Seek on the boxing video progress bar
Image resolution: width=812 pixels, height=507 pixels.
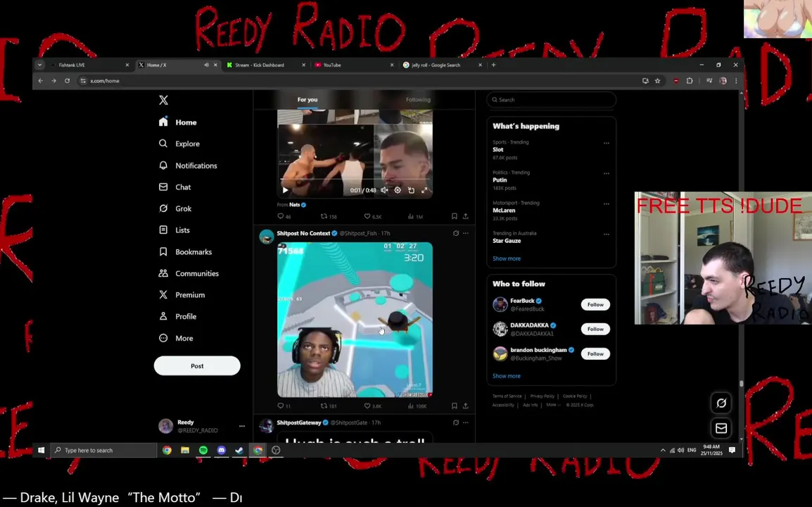click(355, 180)
